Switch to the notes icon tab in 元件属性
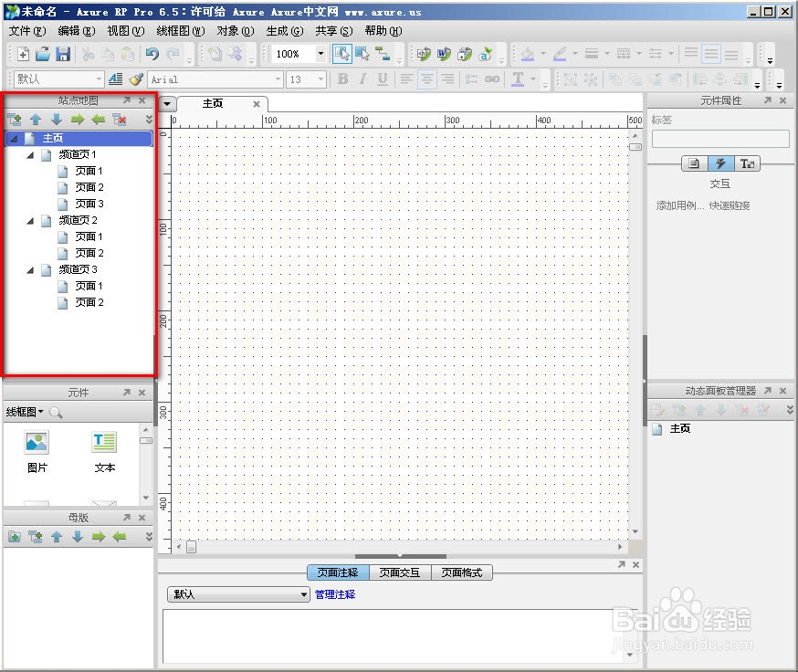The height and width of the screenshot is (672, 798). (x=694, y=163)
